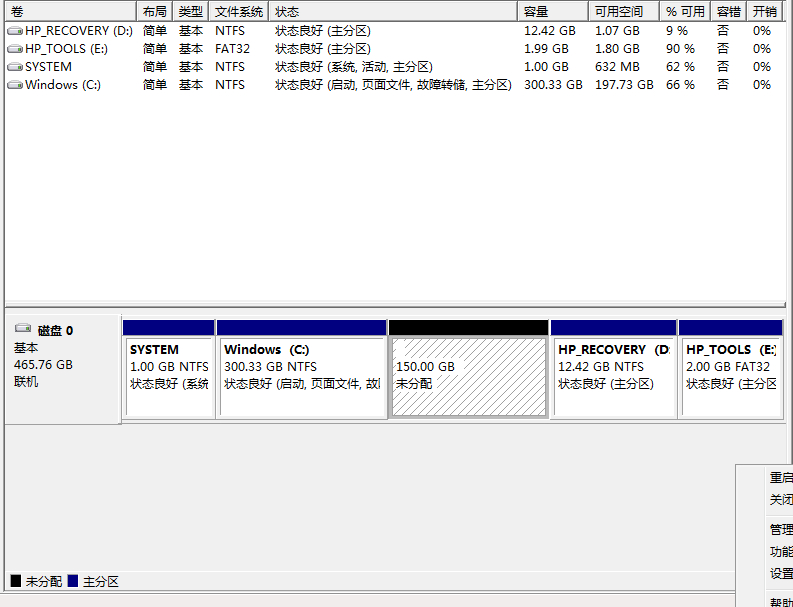Choose 管理 in the popup menu
Image resolution: width=793 pixels, height=607 pixels.
(781, 530)
